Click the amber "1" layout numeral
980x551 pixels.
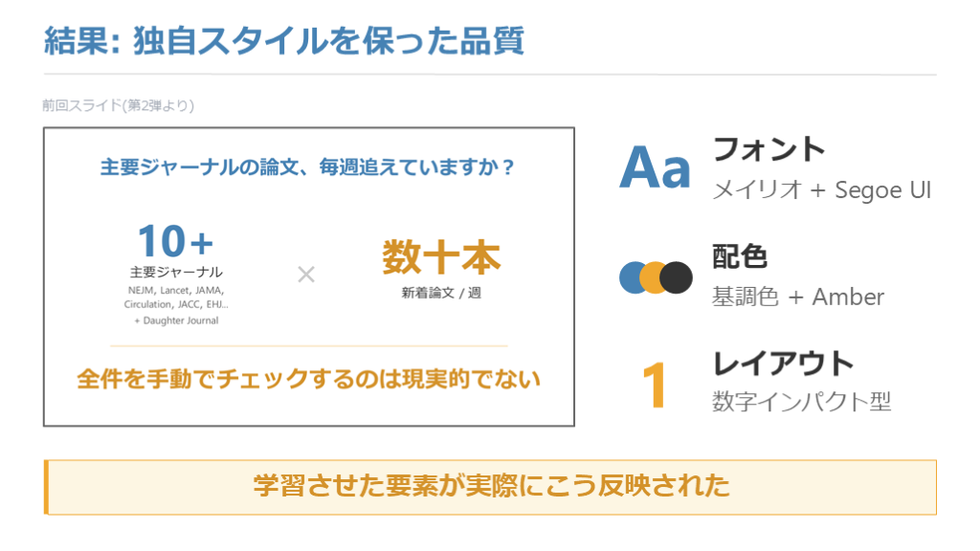[x=655, y=385]
